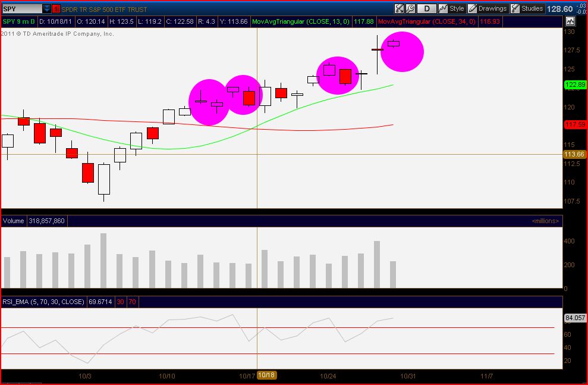Click the 116.93 moving average value
This screenshot has height=385, width=588.
[x=490, y=22]
